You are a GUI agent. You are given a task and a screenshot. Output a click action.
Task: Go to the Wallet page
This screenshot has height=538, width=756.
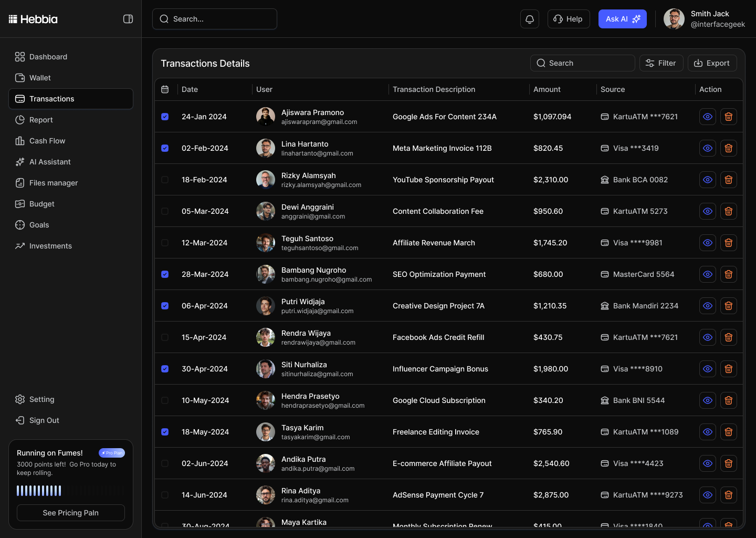click(x=40, y=78)
